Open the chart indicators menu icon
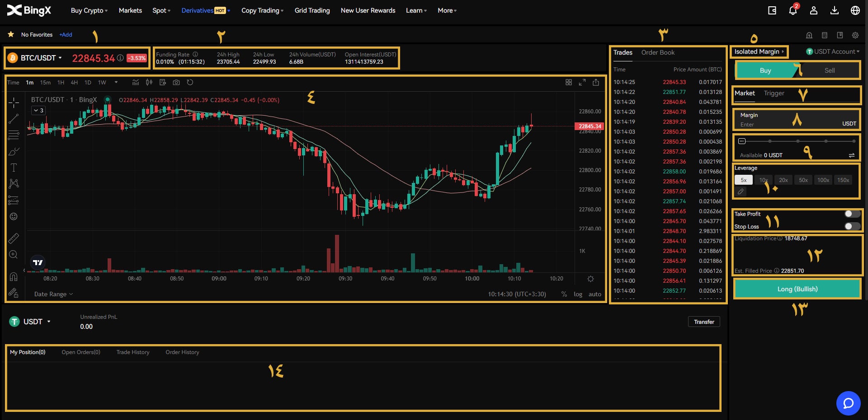The width and height of the screenshot is (868, 420). point(135,82)
